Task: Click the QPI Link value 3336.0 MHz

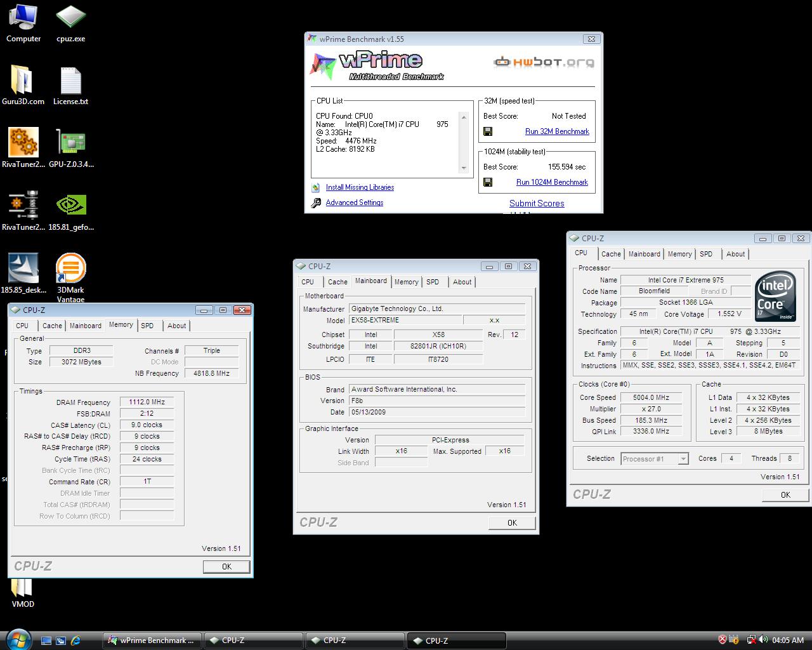Action: pos(651,432)
